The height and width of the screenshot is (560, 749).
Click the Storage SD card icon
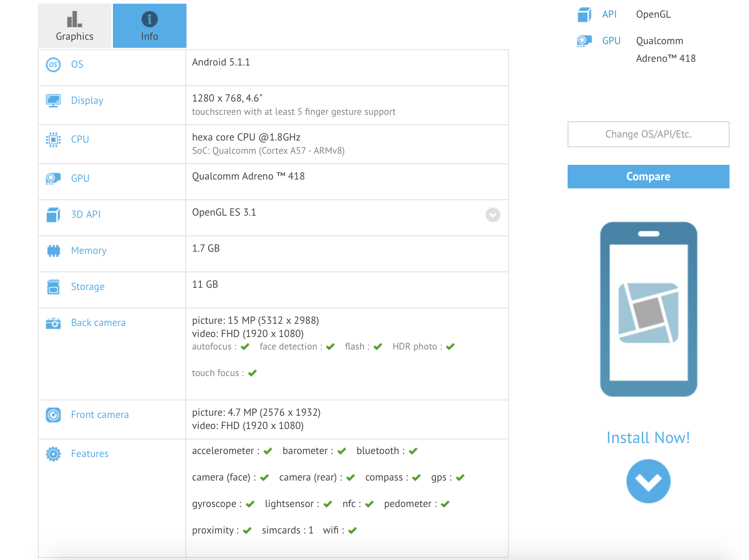[53, 287]
